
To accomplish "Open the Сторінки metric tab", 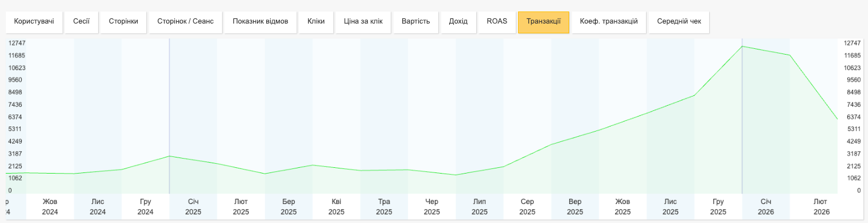I will click(123, 22).
